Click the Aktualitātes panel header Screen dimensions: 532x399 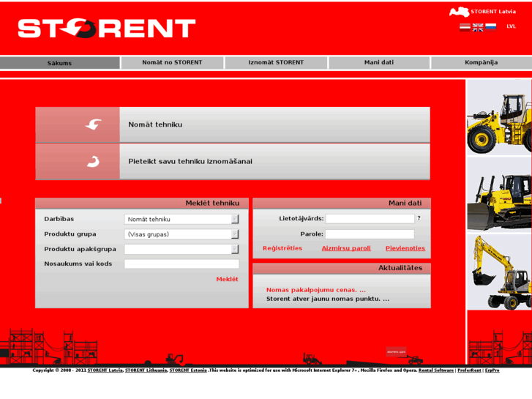342,268
